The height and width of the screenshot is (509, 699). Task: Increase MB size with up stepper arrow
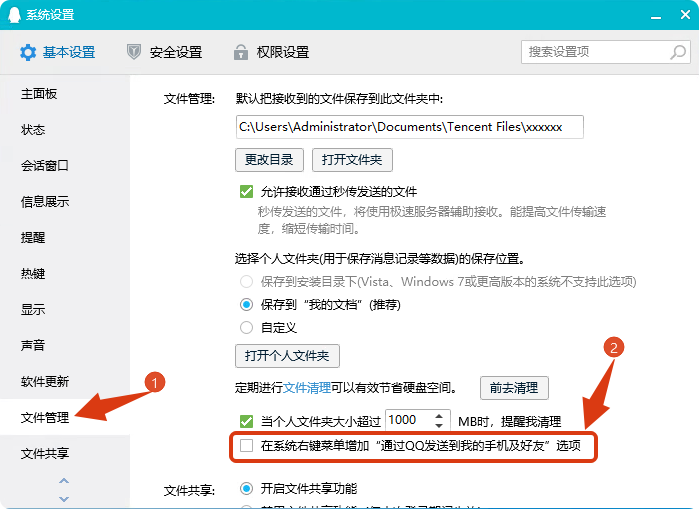pyautogui.click(x=441, y=415)
